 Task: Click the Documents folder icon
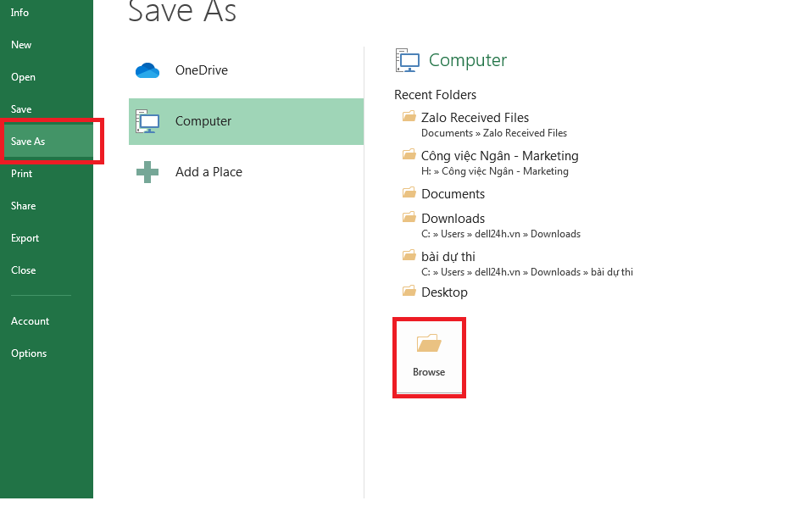pos(409,192)
